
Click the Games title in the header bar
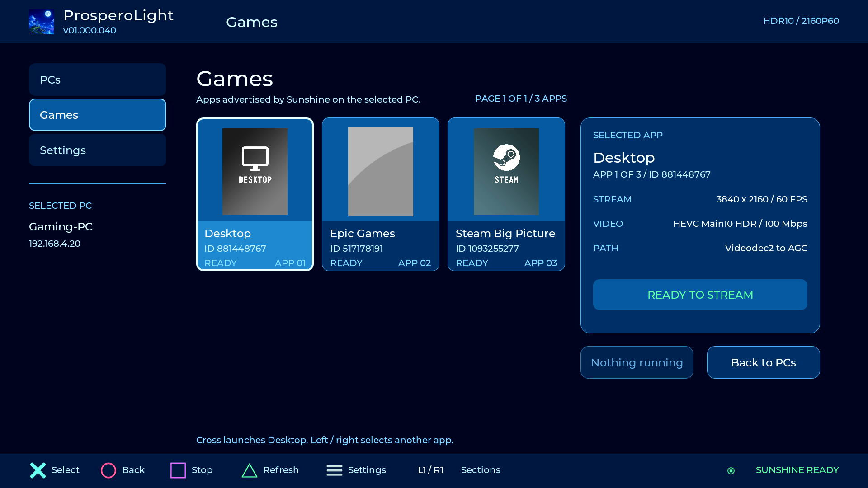pos(252,22)
